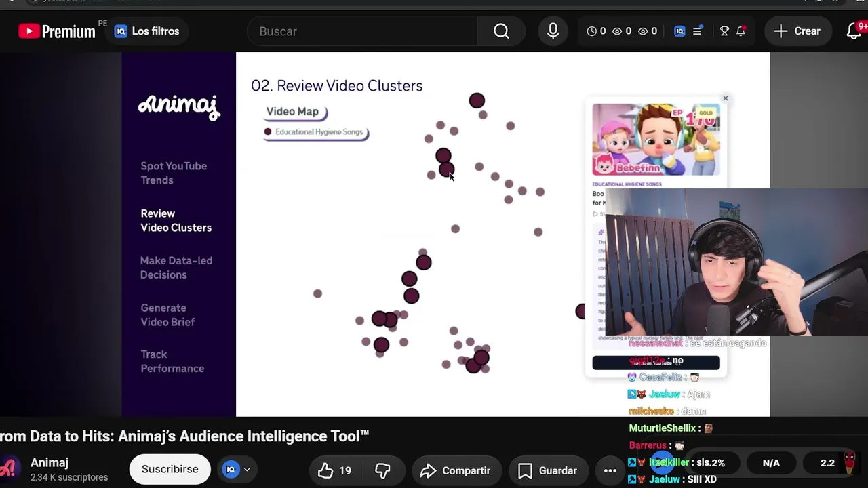Go to Make Data-led Decisions section
The height and width of the screenshot is (488, 868).
(176, 268)
